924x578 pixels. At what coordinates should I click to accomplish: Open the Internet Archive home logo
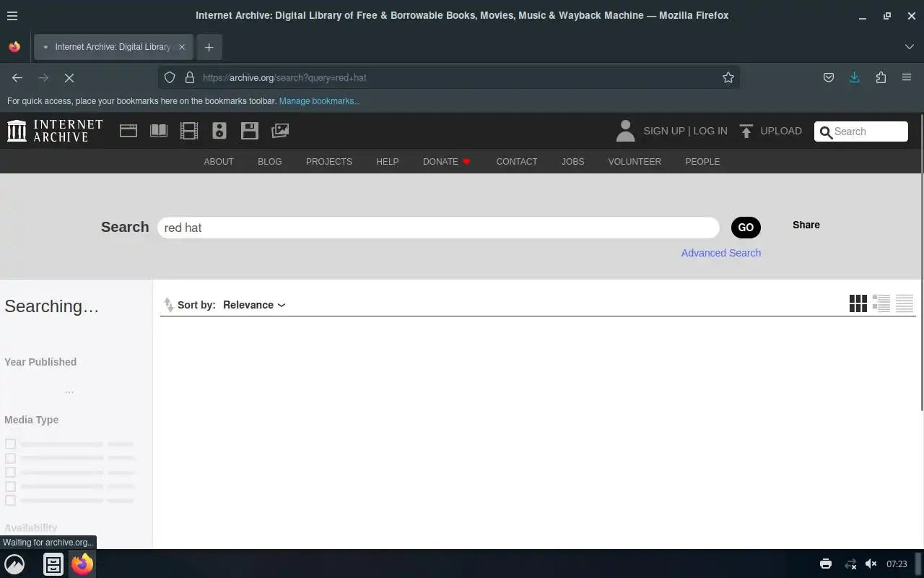coord(55,131)
